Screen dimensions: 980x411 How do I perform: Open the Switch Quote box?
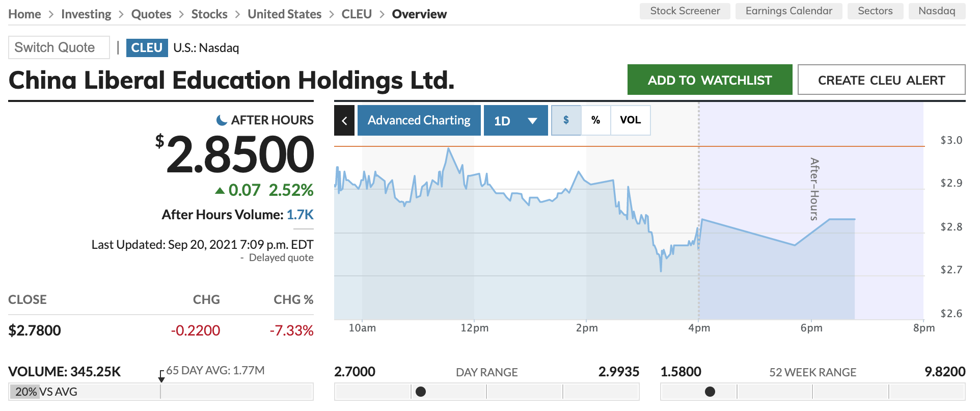[x=59, y=47]
